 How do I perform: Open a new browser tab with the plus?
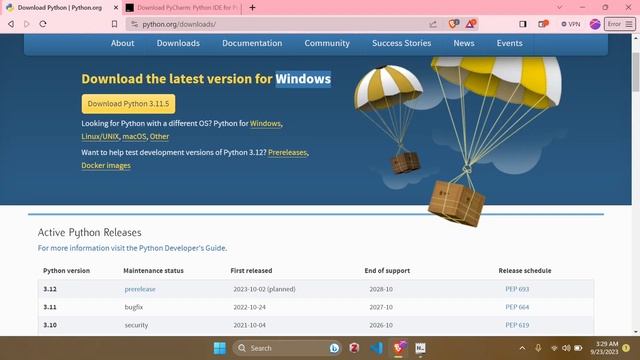(x=252, y=7)
